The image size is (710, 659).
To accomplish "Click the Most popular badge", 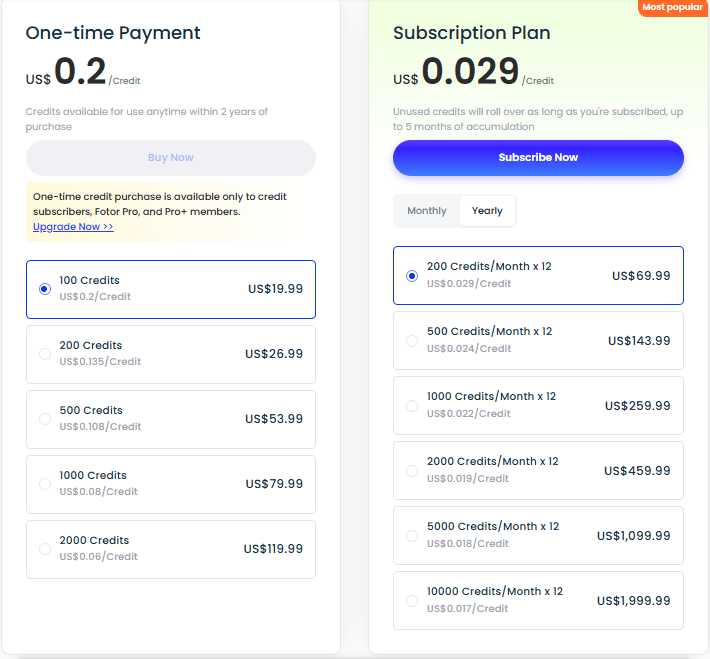I will click(x=672, y=7).
